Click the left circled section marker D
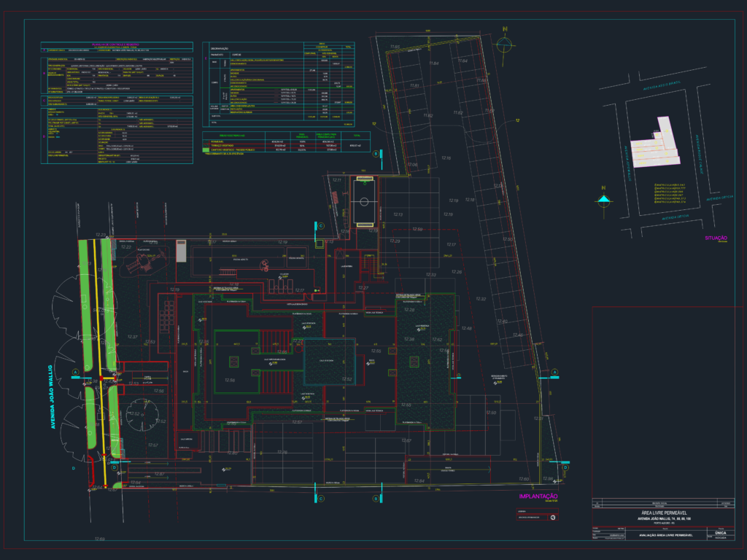The image size is (747, 560). [x=115, y=467]
